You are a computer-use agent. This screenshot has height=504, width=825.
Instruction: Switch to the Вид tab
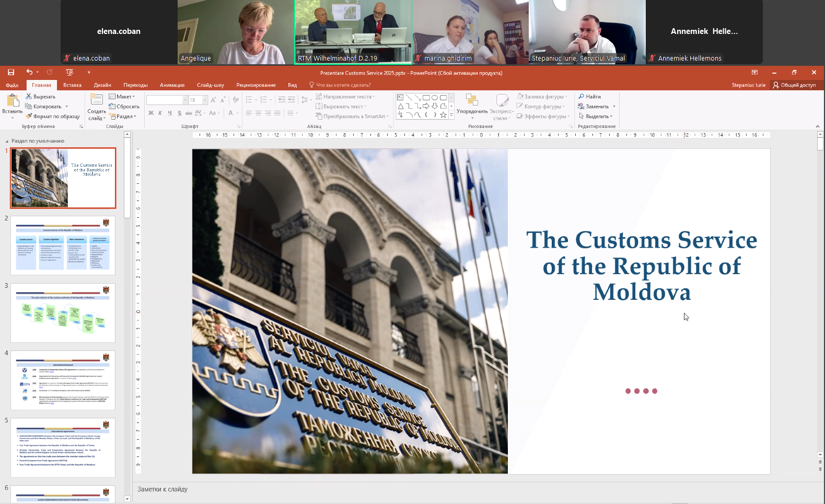click(x=292, y=85)
